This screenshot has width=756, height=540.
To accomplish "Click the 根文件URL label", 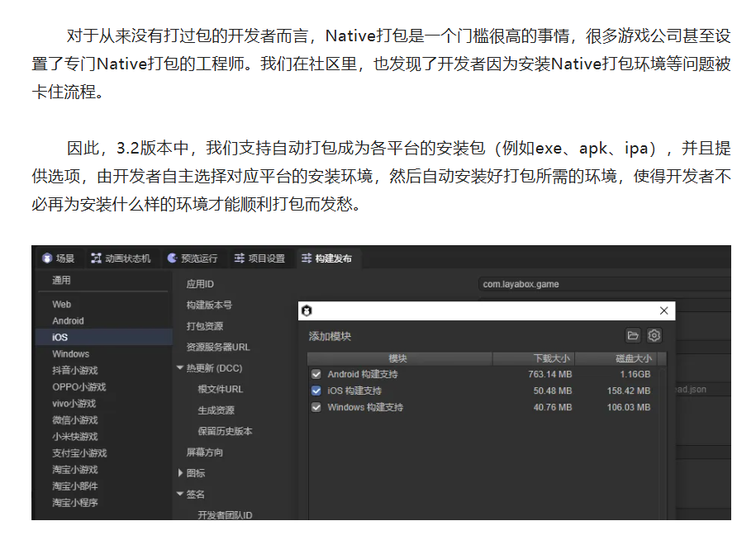I will point(221,389).
